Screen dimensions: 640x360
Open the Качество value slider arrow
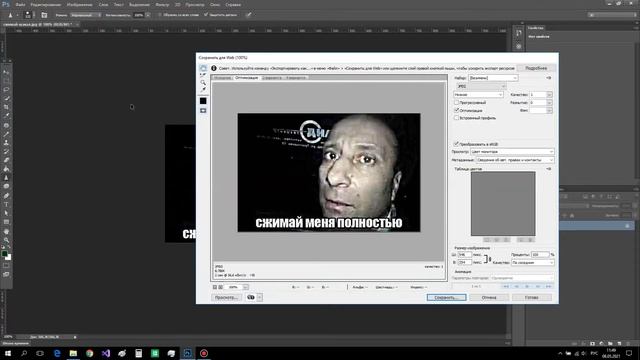coord(549,94)
